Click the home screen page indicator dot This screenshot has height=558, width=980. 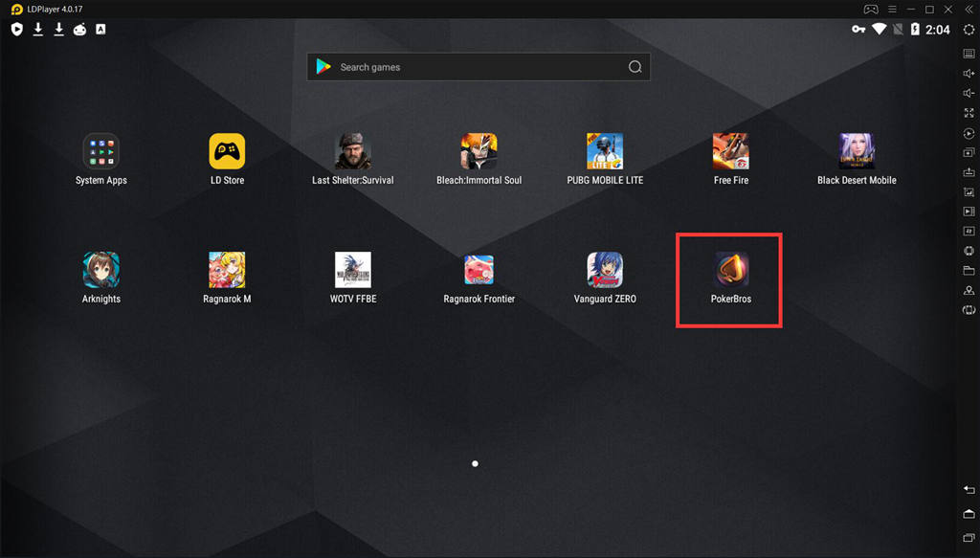475,463
